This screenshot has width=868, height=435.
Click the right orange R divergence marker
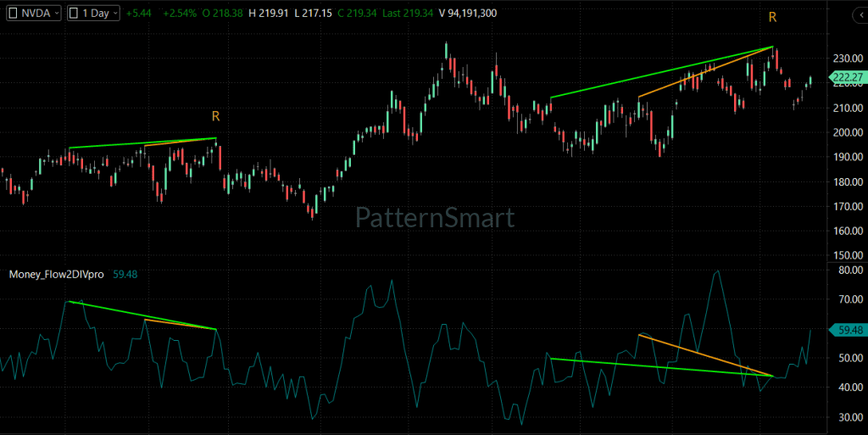773,18
